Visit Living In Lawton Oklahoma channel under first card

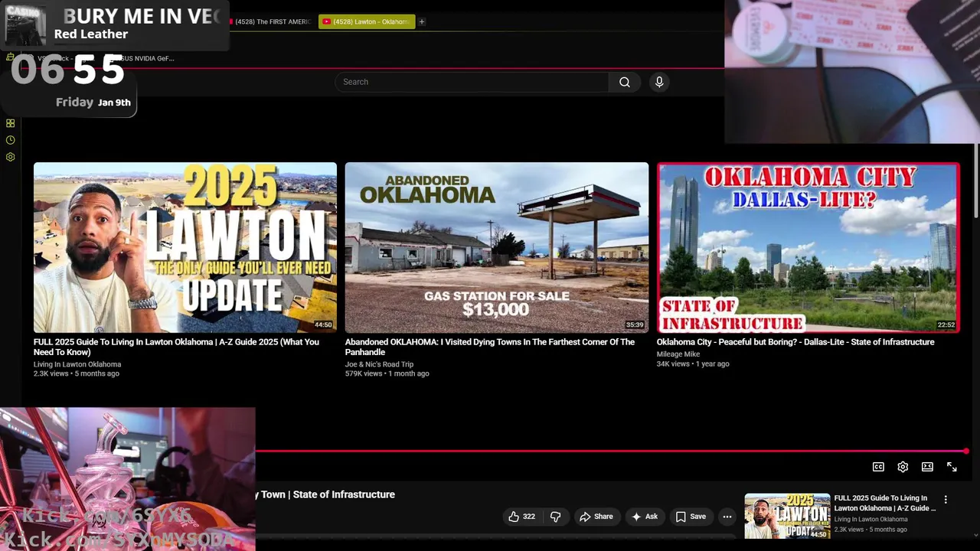(x=77, y=364)
